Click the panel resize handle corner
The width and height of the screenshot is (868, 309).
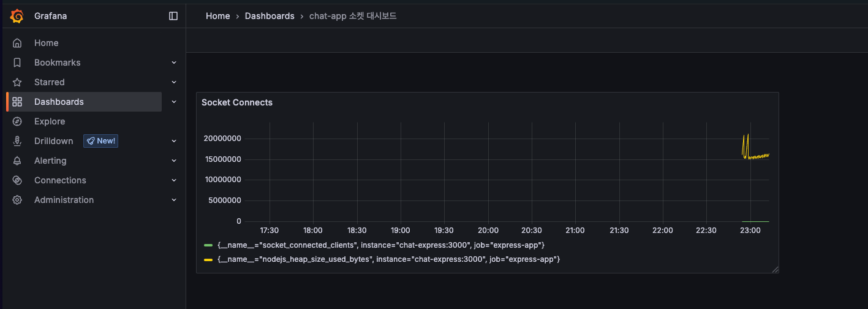pyautogui.click(x=775, y=269)
